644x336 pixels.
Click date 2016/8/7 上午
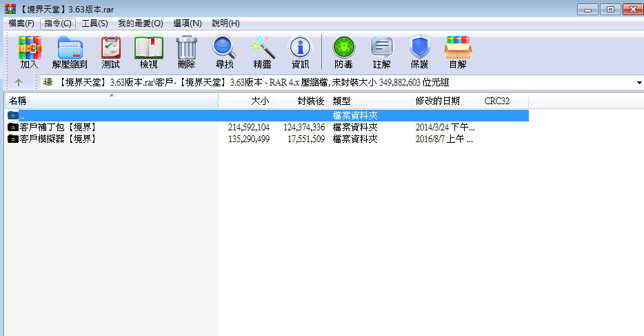(444, 139)
